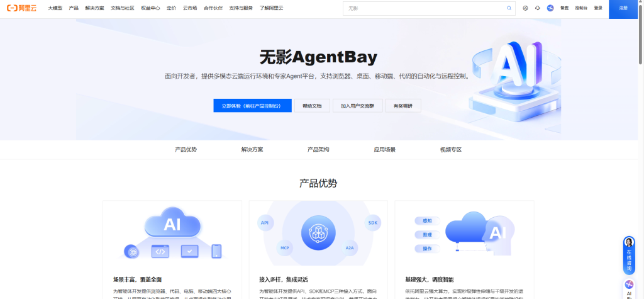644x299 pixels.
Task: Open the 帮助文档 button
Action: 312,106
